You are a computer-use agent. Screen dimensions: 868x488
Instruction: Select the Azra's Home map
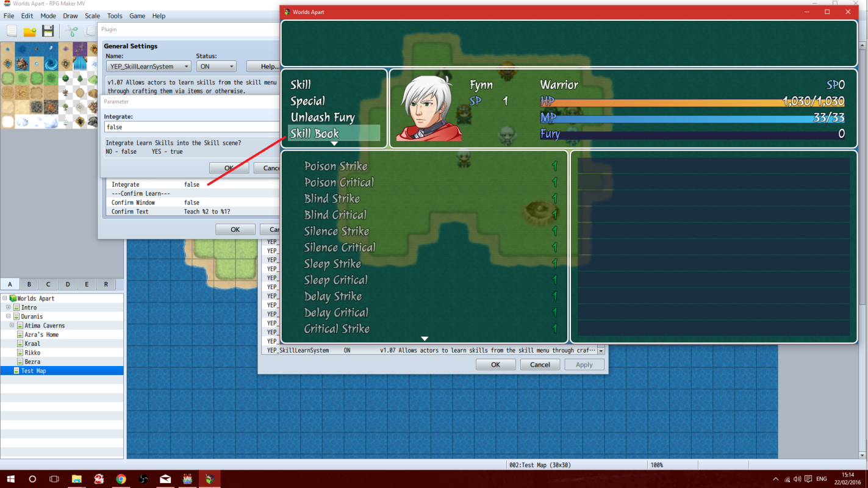point(41,335)
